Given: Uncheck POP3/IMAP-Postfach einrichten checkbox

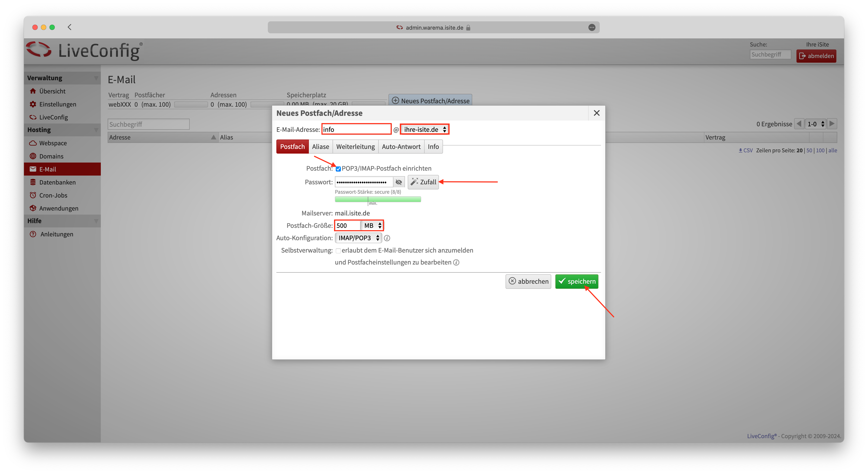Looking at the screenshot, I should [338, 169].
